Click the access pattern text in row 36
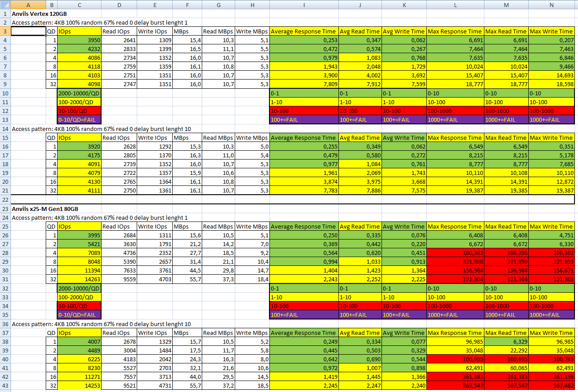This screenshot has width=578, height=392. click(x=101, y=324)
